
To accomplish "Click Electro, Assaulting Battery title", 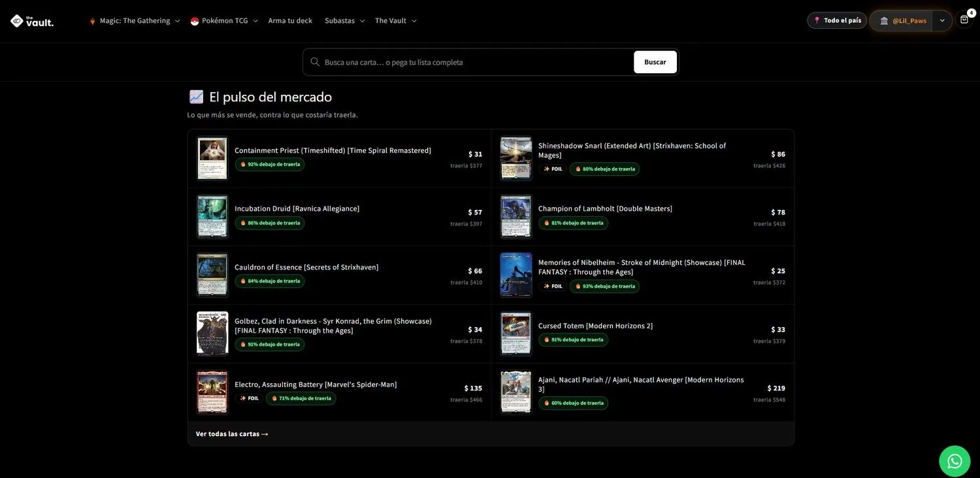I will tap(316, 384).
